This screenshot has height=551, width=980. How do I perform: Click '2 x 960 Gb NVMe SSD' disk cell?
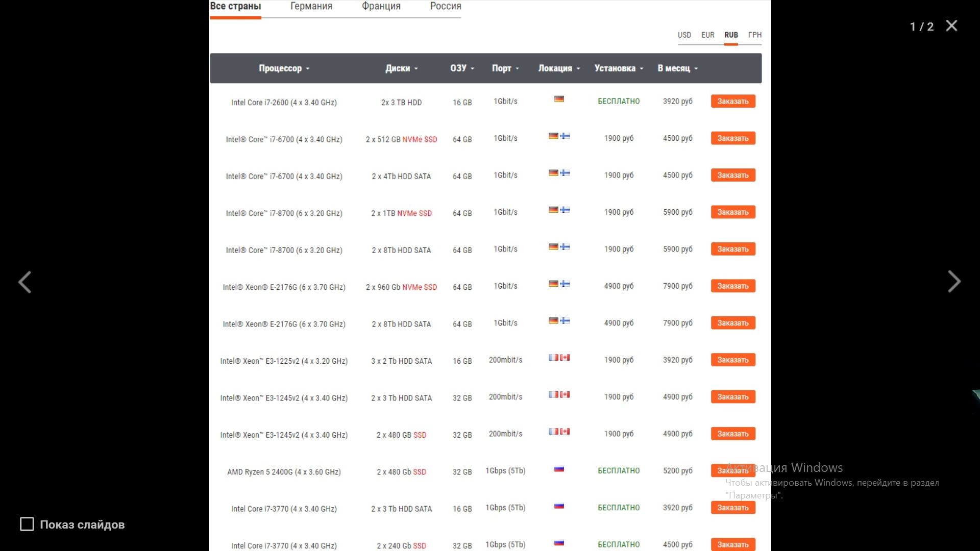point(401,287)
